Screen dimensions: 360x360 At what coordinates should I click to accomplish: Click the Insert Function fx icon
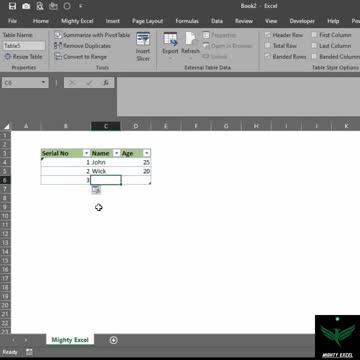click(x=106, y=83)
